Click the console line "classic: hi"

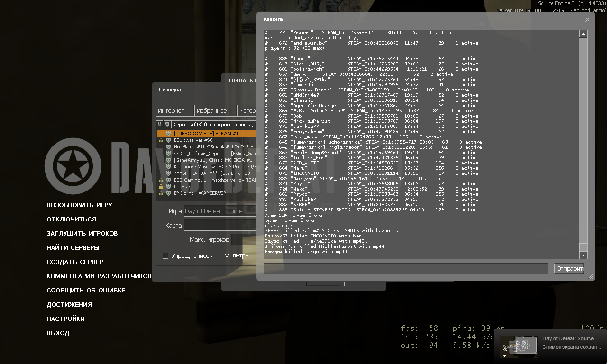280,226
